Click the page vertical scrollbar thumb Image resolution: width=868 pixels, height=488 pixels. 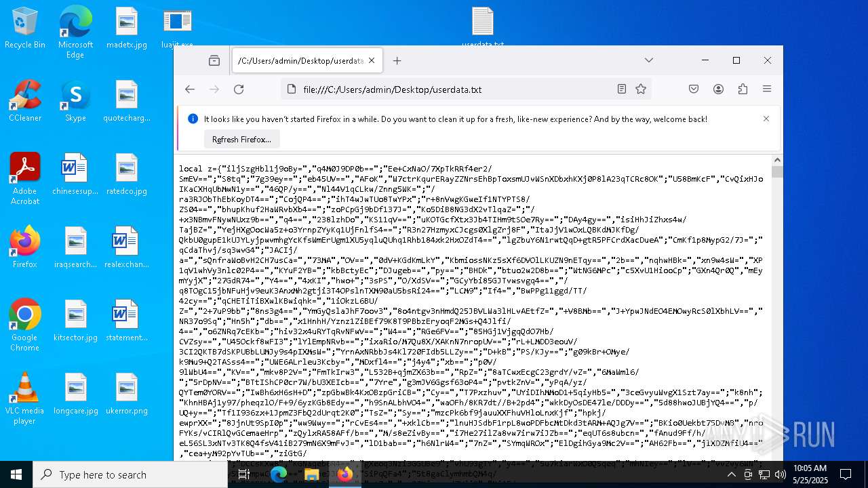[x=777, y=171]
